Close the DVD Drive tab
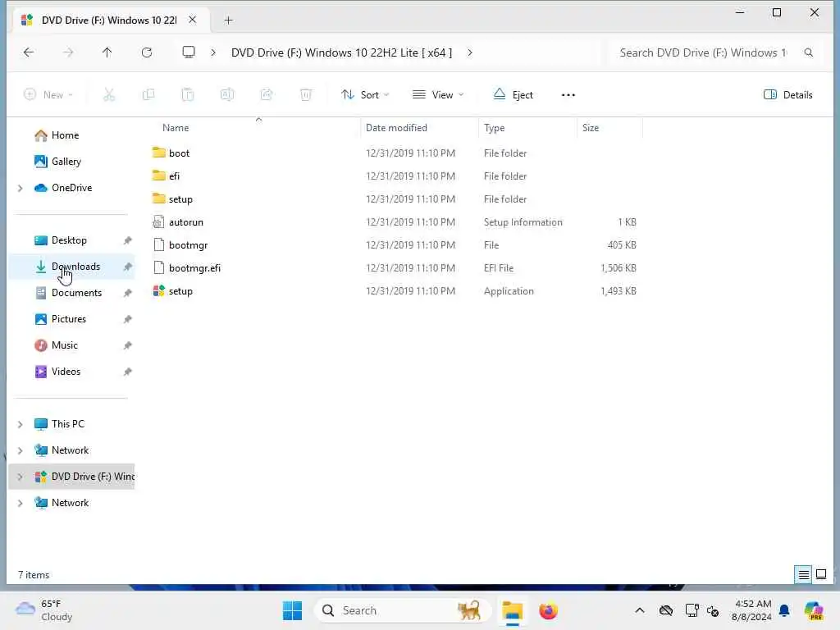The width and height of the screenshot is (840, 630). coord(192,20)
